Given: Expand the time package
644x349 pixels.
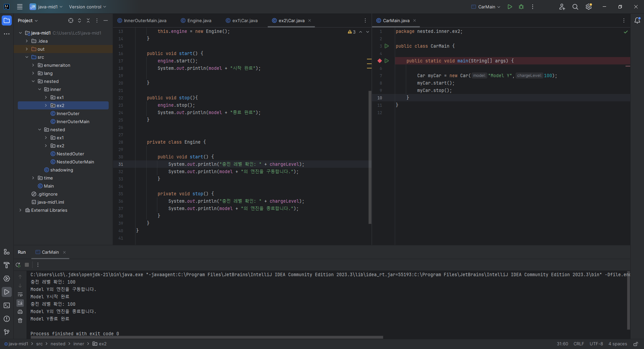Looking at the screenshot, I should (33, 178).
